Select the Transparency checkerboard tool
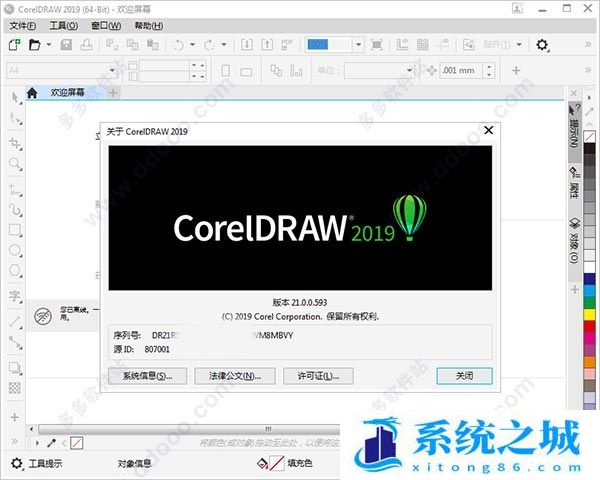 point(15,388)
